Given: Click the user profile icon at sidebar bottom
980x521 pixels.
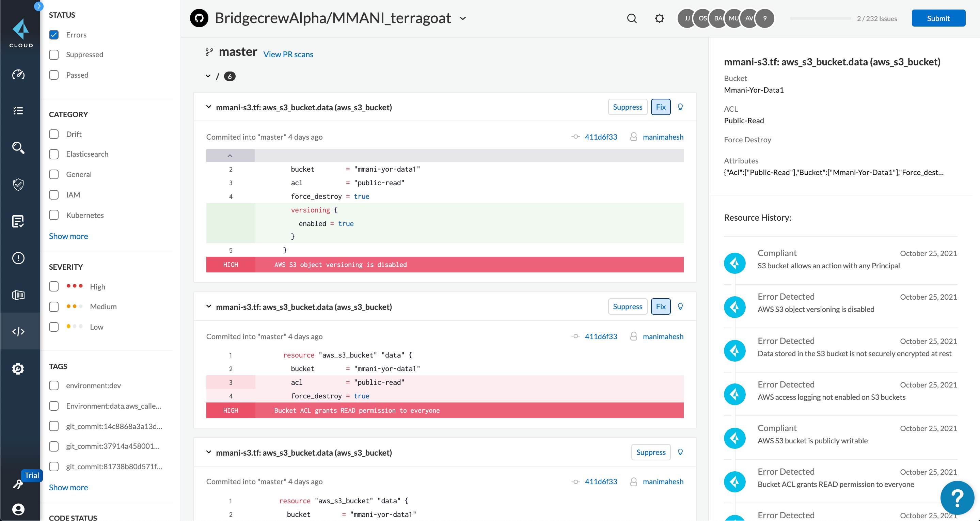Looking at the screenshot, I should pos(18,509).
